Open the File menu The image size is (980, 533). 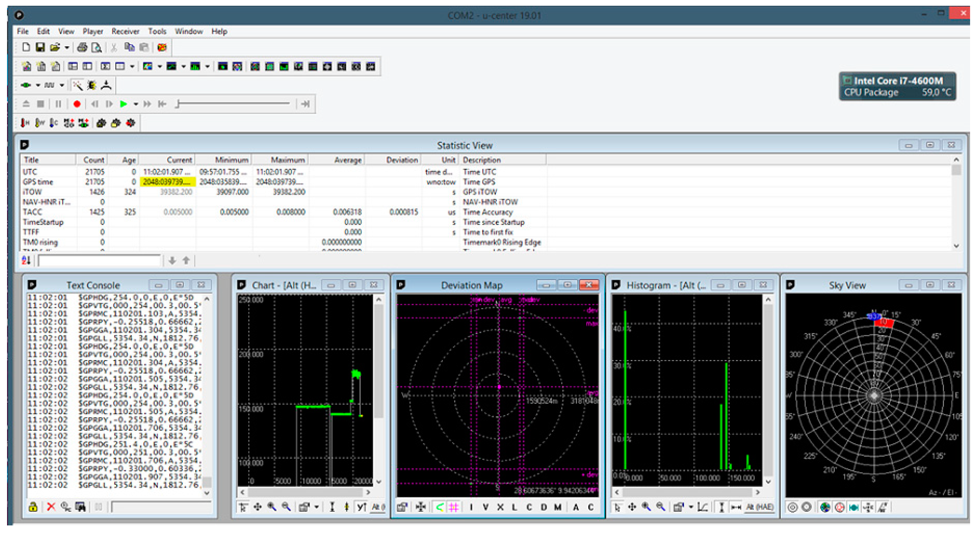pos(22,32)
